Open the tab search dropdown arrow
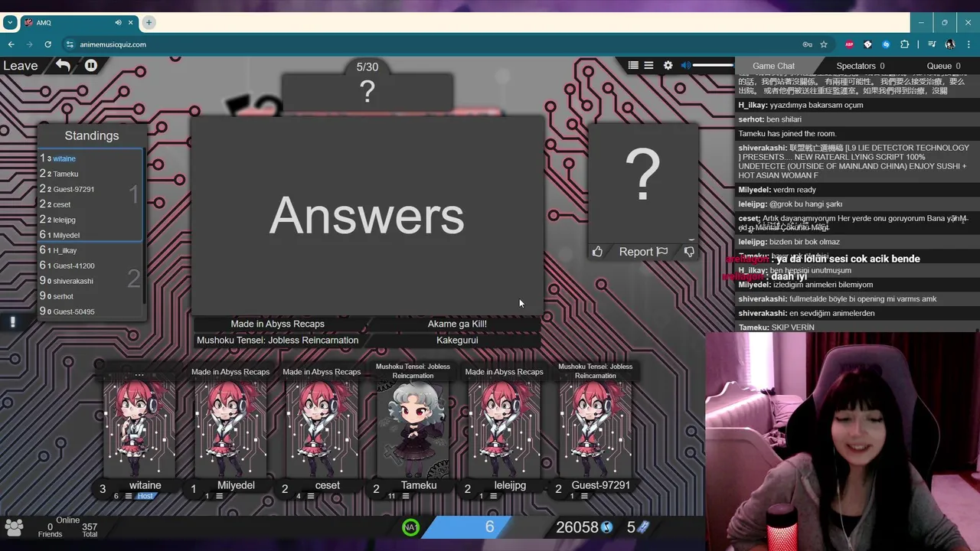 tap(9, 22)
